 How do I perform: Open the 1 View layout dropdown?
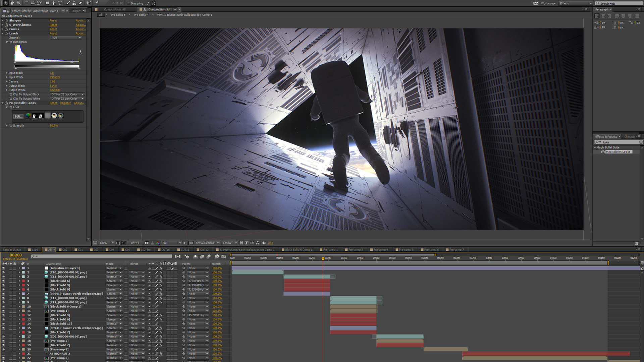point(229,243)
